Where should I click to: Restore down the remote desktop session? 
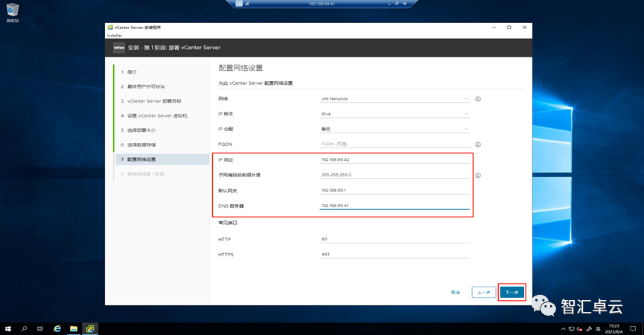tap(397, 4)
